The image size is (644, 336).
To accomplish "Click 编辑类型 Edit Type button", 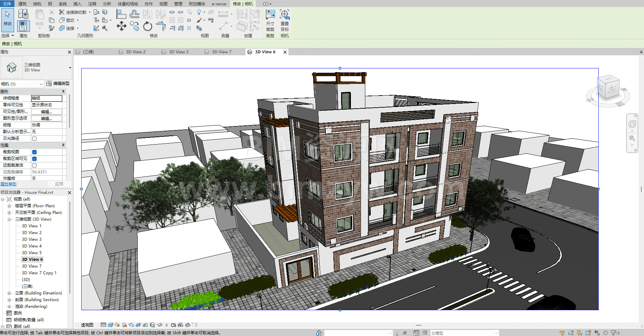I will pyautogui.click(x=58, y=83).
